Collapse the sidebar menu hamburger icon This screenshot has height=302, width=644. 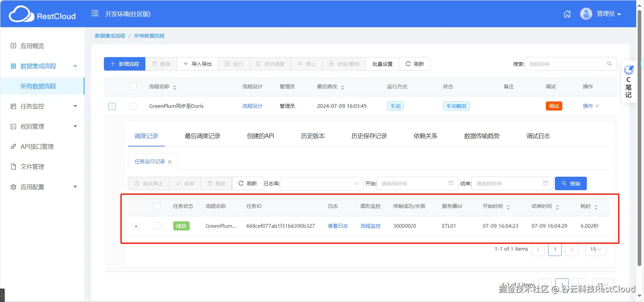(95, 13)
